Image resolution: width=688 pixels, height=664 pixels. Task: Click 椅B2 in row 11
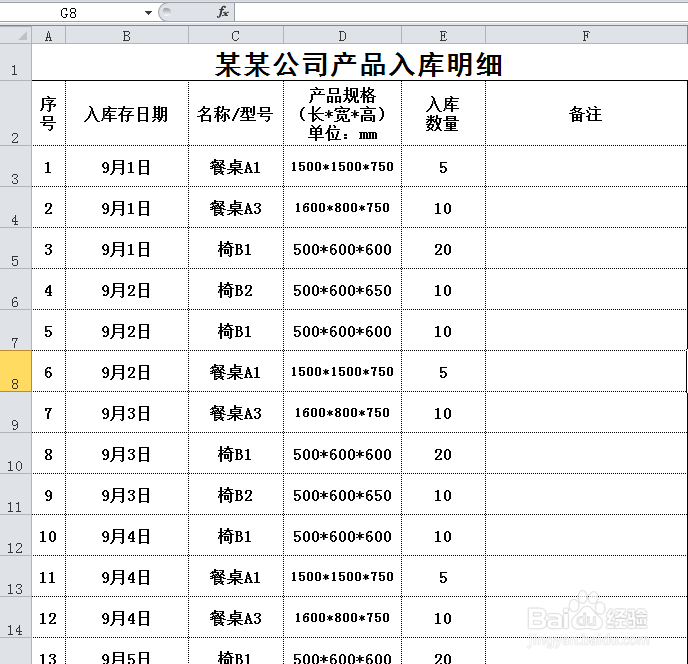(x=236, y=495)
